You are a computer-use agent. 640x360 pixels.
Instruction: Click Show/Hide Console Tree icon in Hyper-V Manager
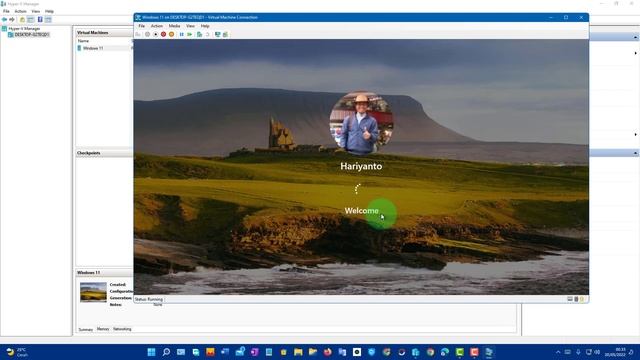(31, 20)
